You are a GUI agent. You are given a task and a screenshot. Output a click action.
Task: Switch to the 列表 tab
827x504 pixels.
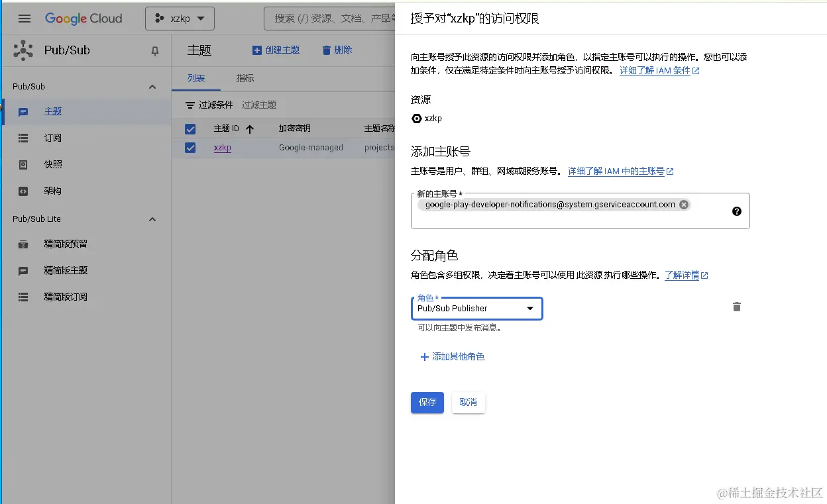[x=196, y=78]
